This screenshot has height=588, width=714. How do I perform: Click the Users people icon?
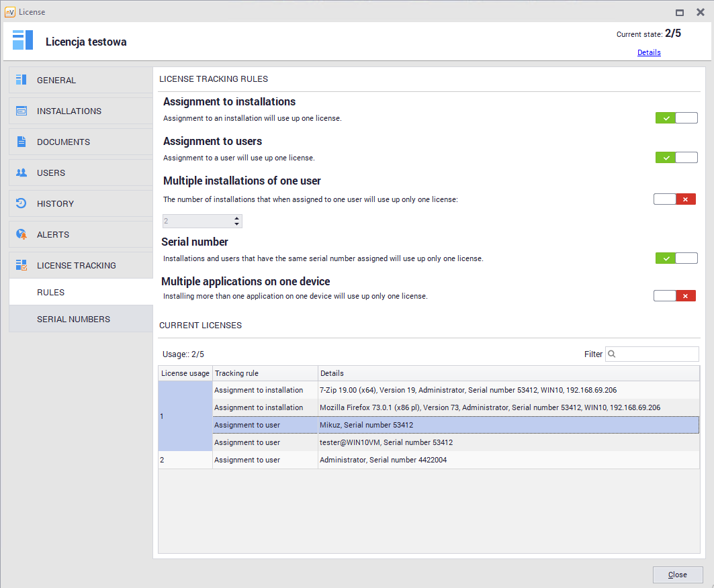[21, 173]
